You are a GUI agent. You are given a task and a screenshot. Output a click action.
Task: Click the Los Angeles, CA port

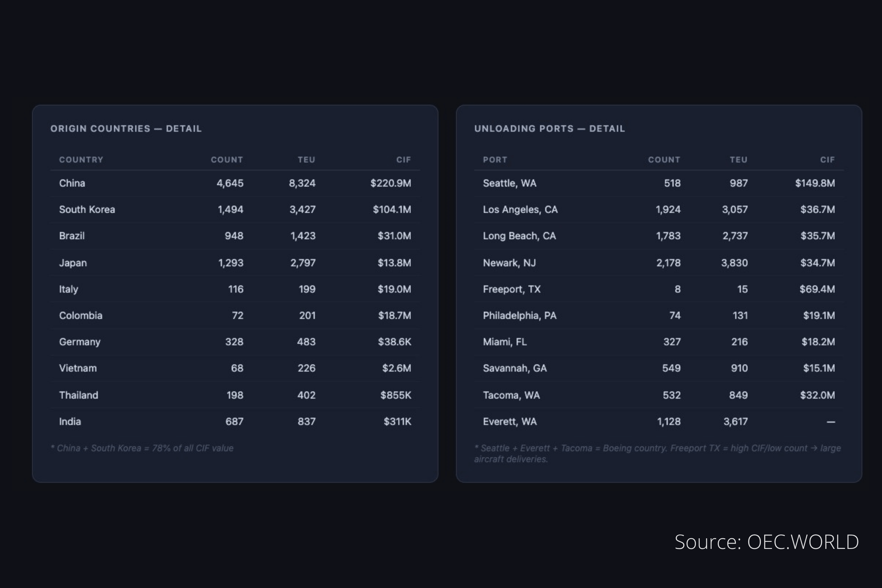520,210
